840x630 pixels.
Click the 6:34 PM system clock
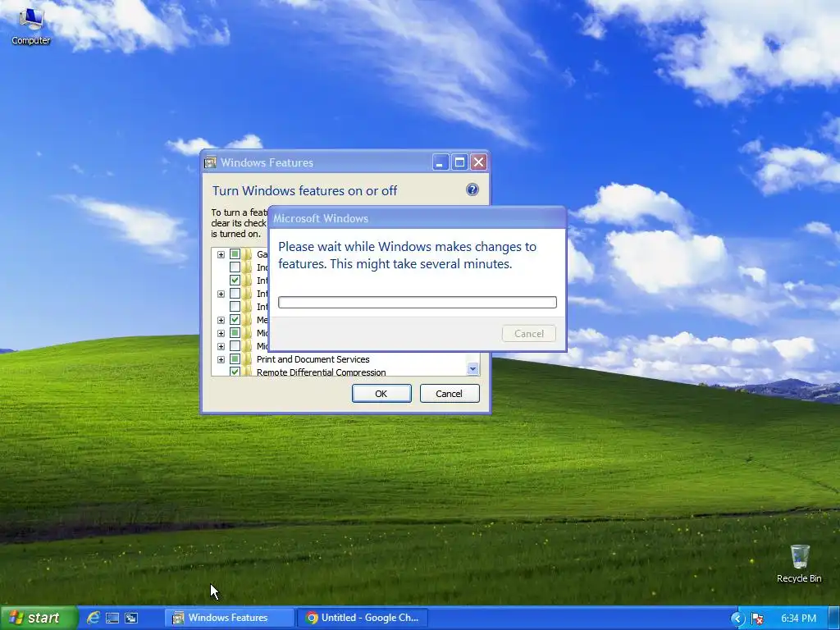(x=798, y=619)
